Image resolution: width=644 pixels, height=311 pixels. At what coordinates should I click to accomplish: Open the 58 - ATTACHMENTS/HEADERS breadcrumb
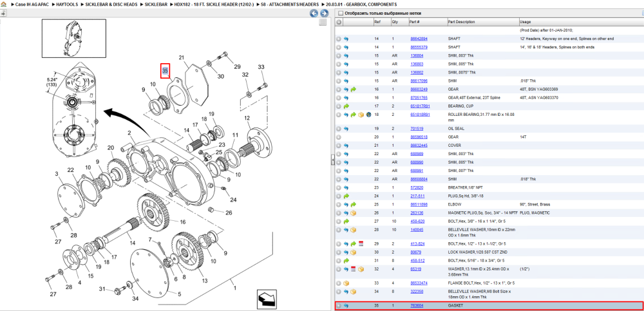[290, 4]
